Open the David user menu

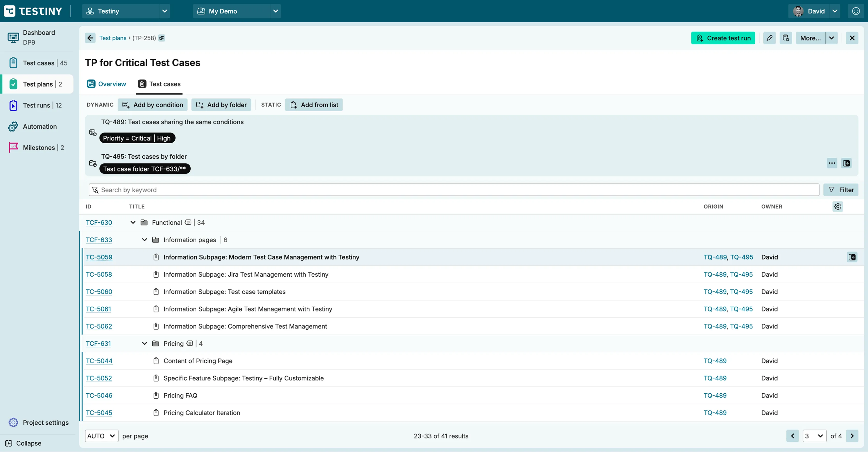(814, 11)
